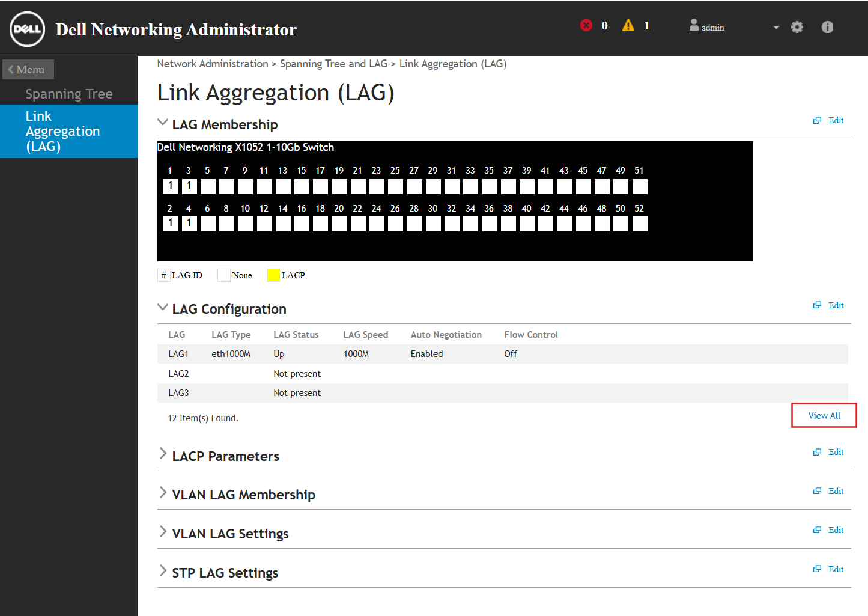Click the pop-out icon beside LACP Parameters Edit
This screenshot has height=616, width=868.
[817, 452]
